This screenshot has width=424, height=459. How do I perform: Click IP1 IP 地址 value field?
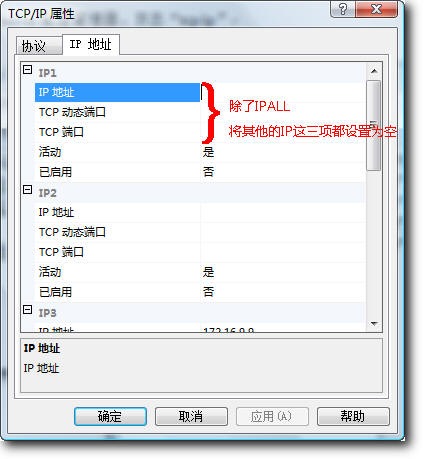[x=283, y=92]
